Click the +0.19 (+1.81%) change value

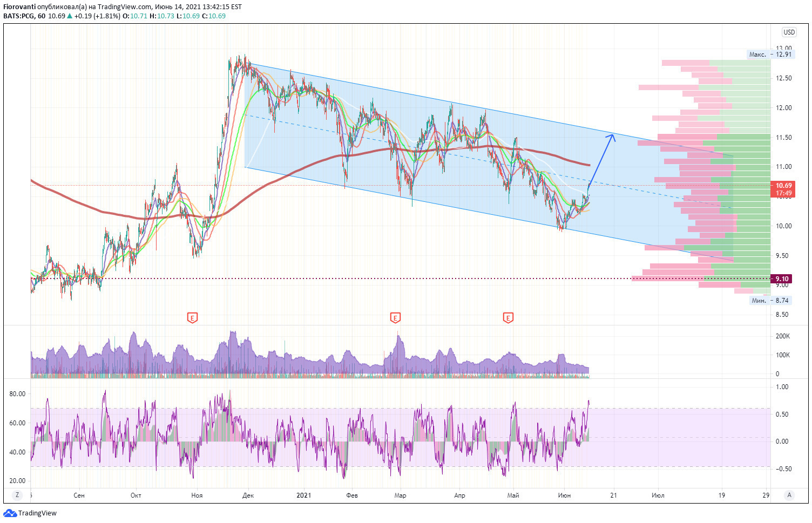coord(97,16)
